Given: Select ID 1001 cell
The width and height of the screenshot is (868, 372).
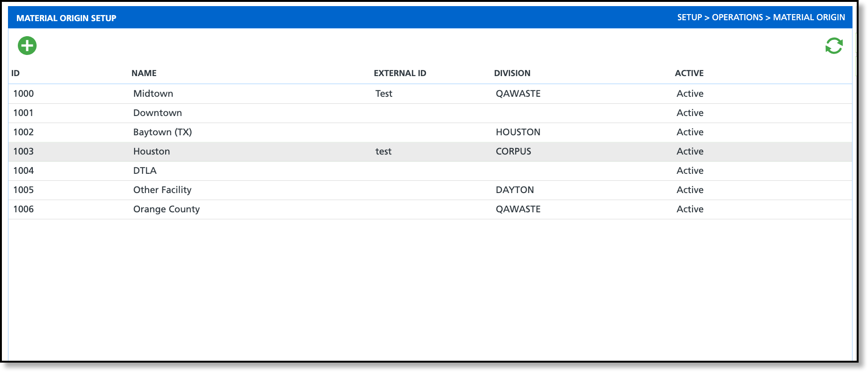Looking at the screenshot, I should click(23, 113).
